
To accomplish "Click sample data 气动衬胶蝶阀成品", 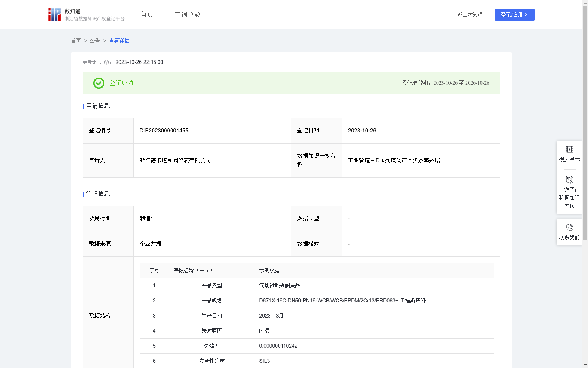I will pos(280,286).
